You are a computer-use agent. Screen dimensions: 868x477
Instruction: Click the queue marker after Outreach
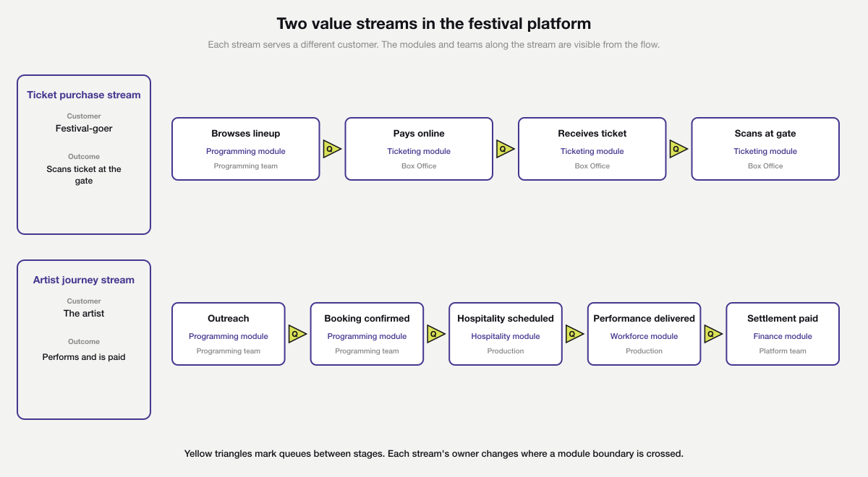click(x=297, y=333)
